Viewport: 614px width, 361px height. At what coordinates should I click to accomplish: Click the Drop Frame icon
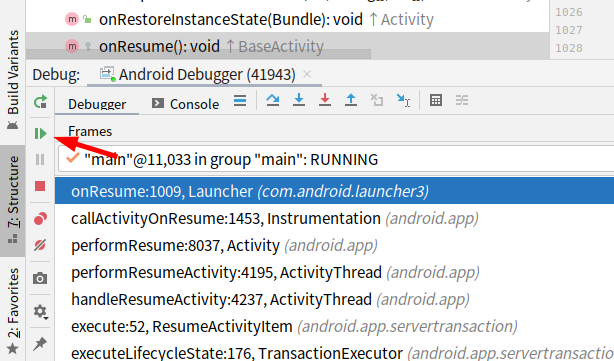click(x=377, y=100)
